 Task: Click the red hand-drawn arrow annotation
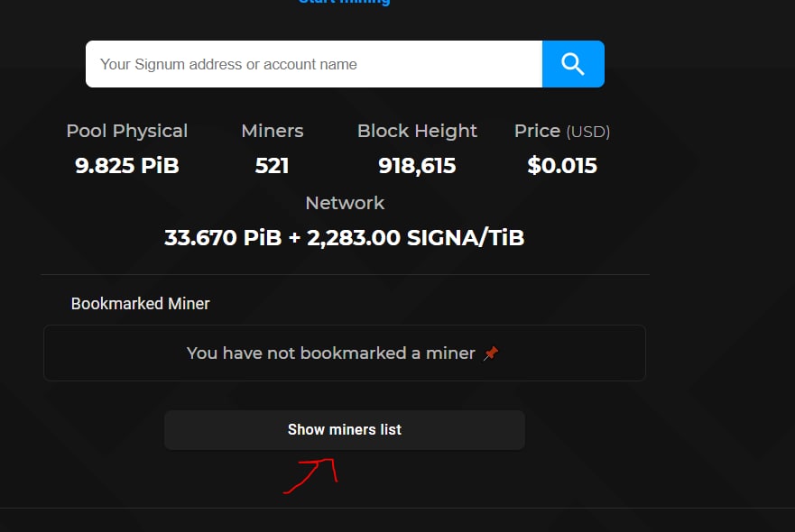click(x=310, y=476)
